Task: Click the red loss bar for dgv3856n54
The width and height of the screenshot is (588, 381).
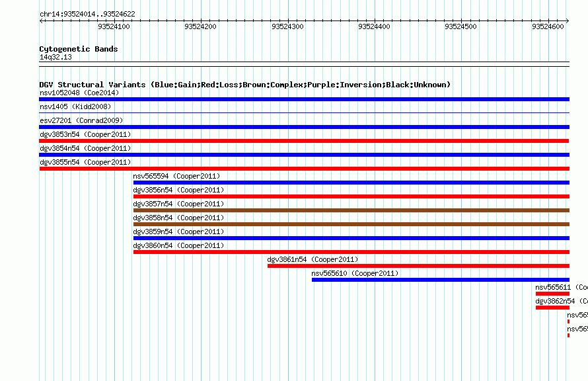Action: pos(351,196)
